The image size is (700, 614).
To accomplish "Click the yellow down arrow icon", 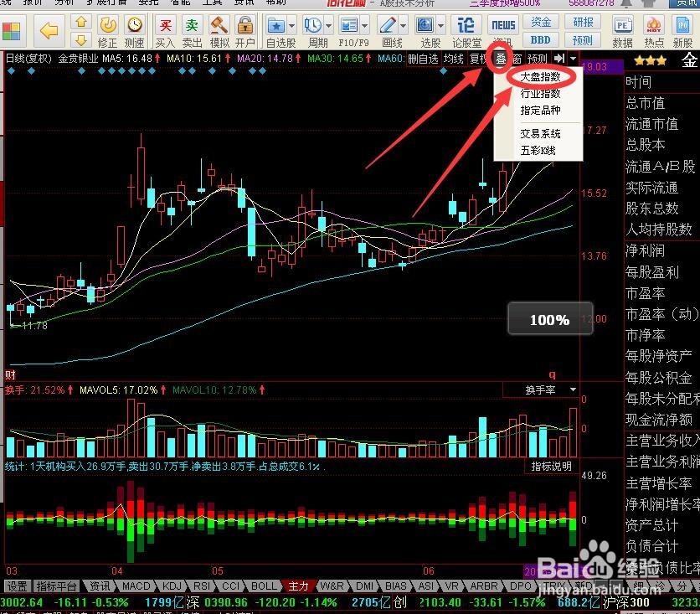I will click(81, 41).
